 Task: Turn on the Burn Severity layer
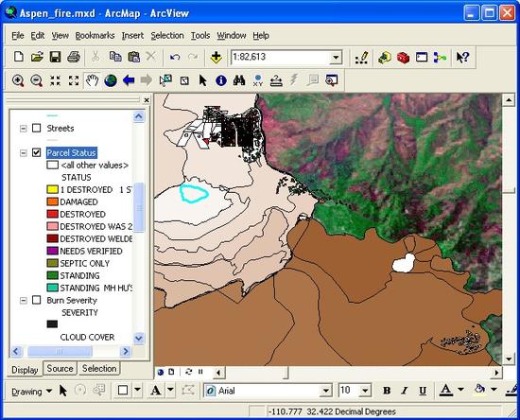coord(37,300)
